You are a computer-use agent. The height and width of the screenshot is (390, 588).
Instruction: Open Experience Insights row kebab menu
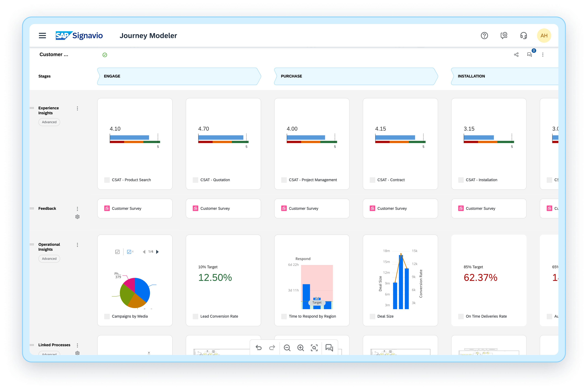pos(77,108)
